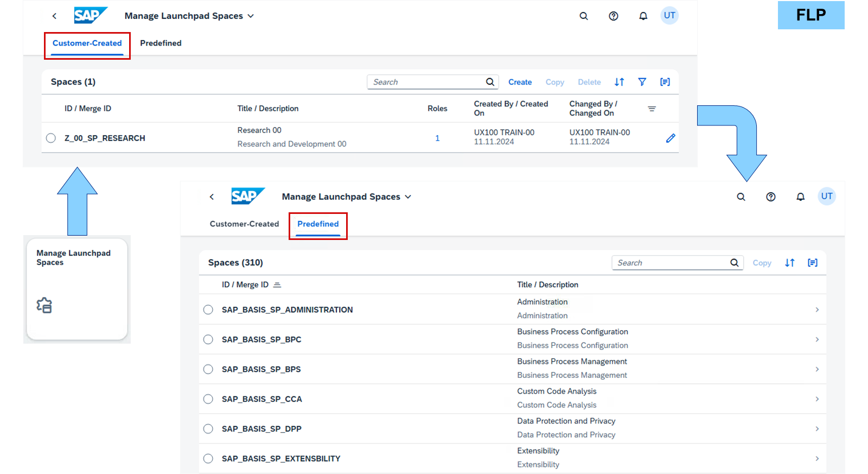Click SAP_BASIS_SP_BPC ID text
The height and width of the screenshot is (474, 868).
point(261,339)
